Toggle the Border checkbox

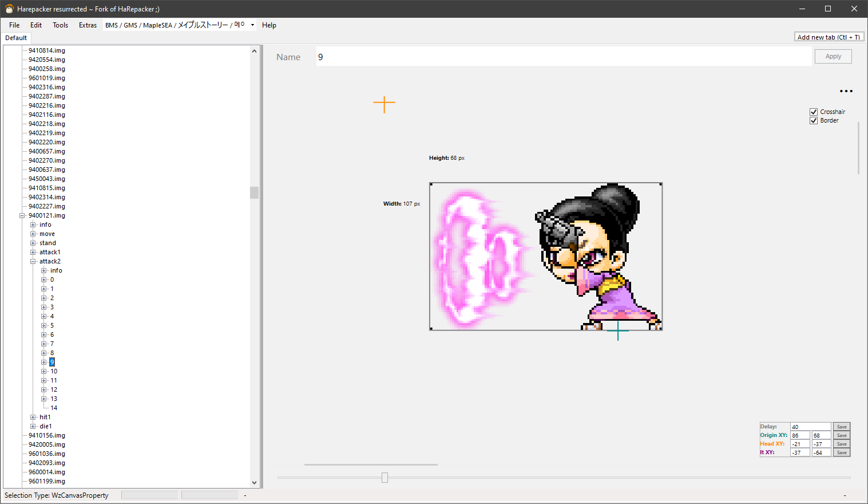[814, 121]
